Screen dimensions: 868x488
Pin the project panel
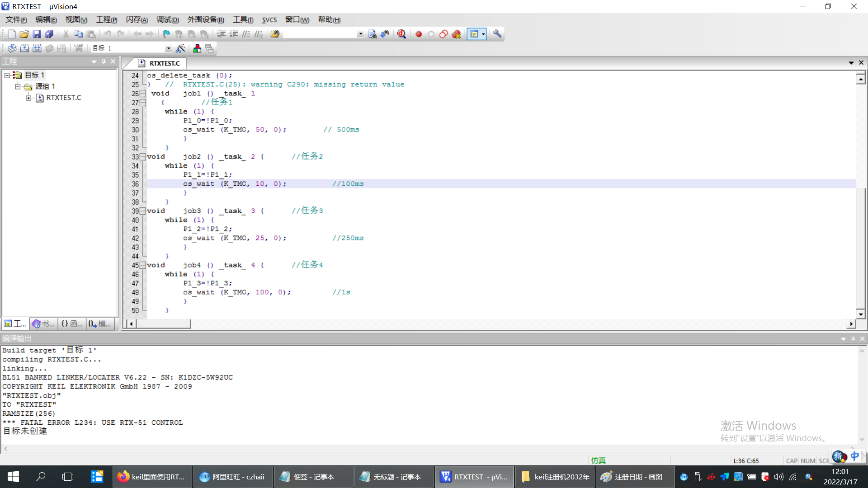click(x=104, y=61)
